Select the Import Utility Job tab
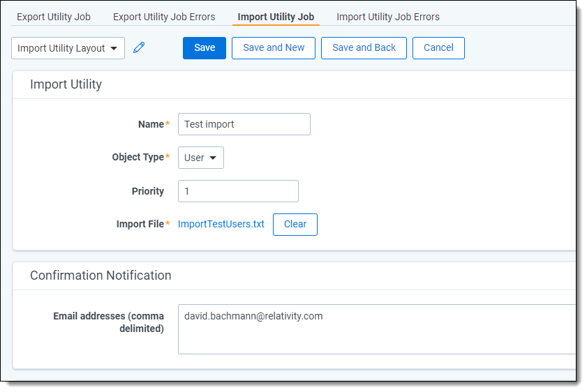Viewport: 587px width, 392px height. point(276,17)
